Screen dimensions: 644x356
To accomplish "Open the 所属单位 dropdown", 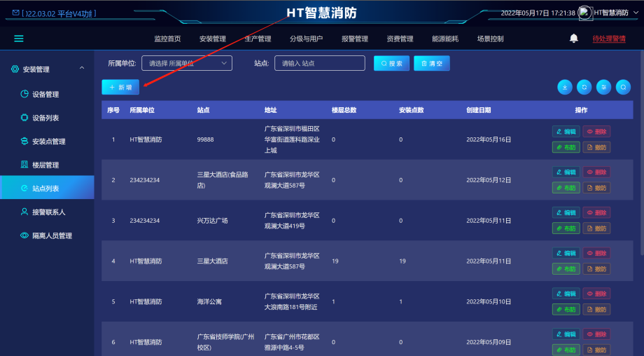I will pyautogui.click(x=187, y=63).
